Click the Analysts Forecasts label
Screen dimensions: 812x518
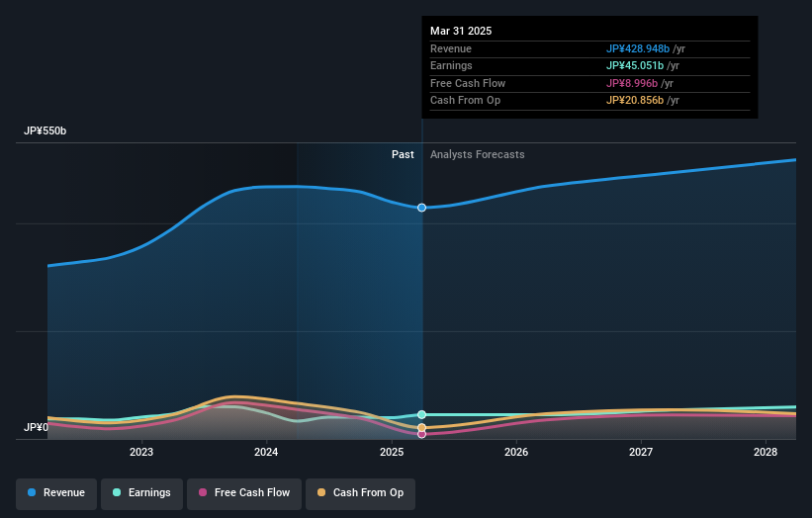click(478, 155)
